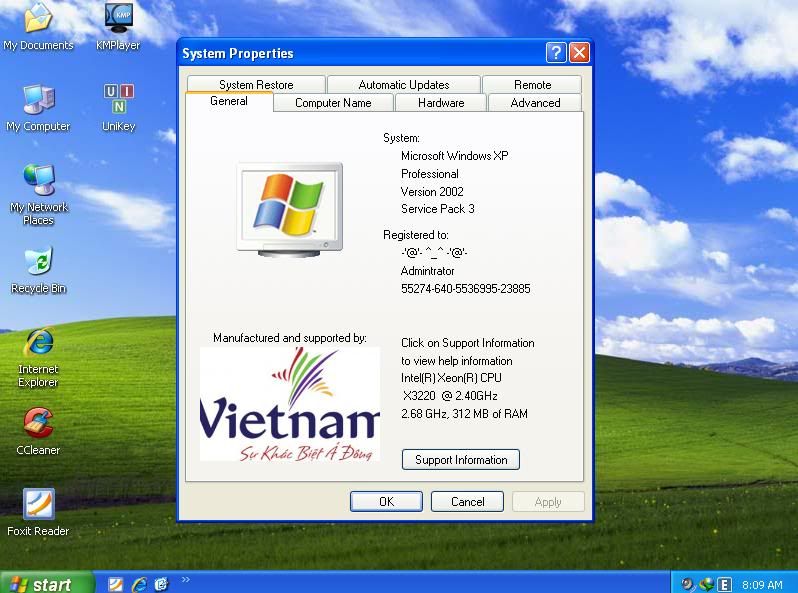
Task: Select UniKey desktop icon
Action: pos(119,108)
